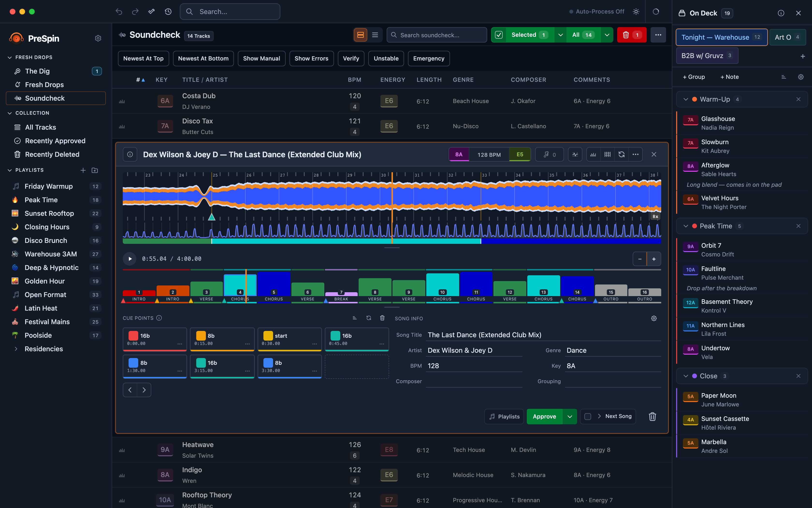
Task: Click the waveform pulse icon in track header
Action: 575,155
